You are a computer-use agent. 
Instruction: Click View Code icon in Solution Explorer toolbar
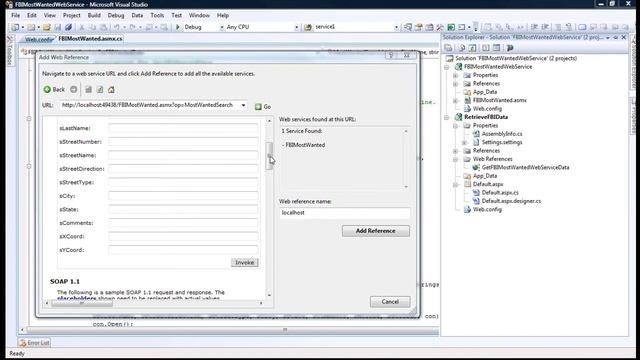(x=486, y=48)
